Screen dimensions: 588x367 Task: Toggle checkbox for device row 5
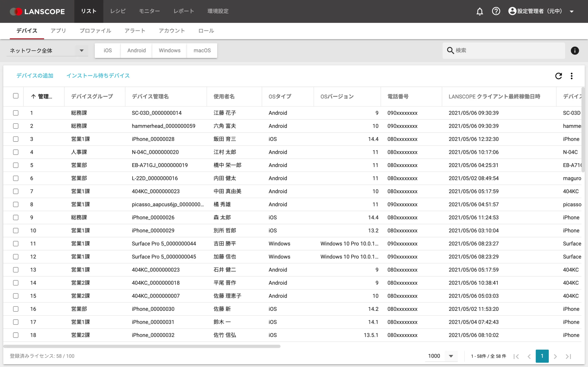pos(16,165)
